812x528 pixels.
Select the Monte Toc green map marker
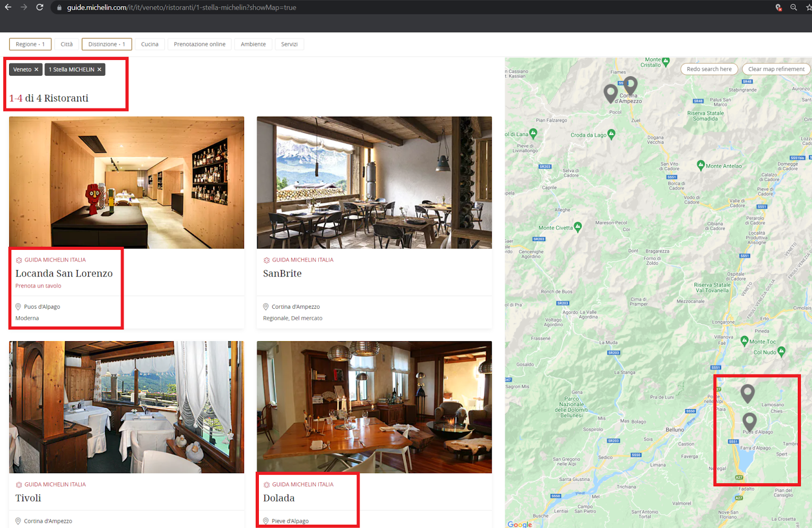pyautogui.click(x=745, y=341)
